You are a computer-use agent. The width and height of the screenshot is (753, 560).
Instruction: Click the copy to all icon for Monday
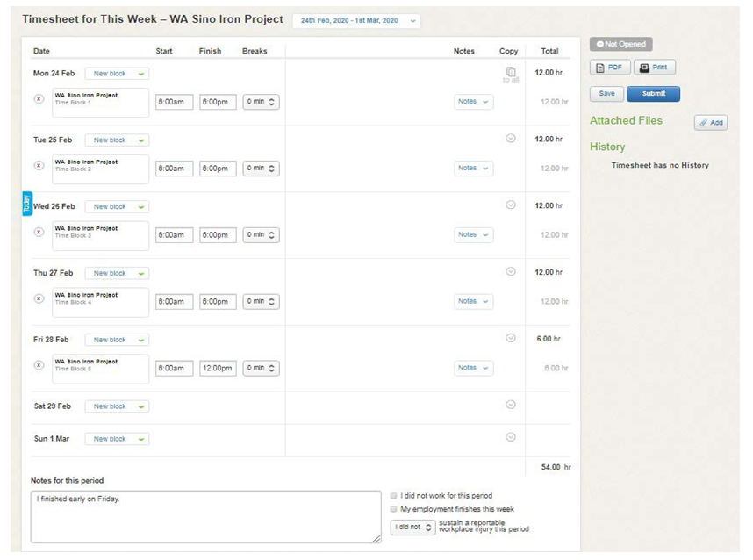[x=511, y=74]
